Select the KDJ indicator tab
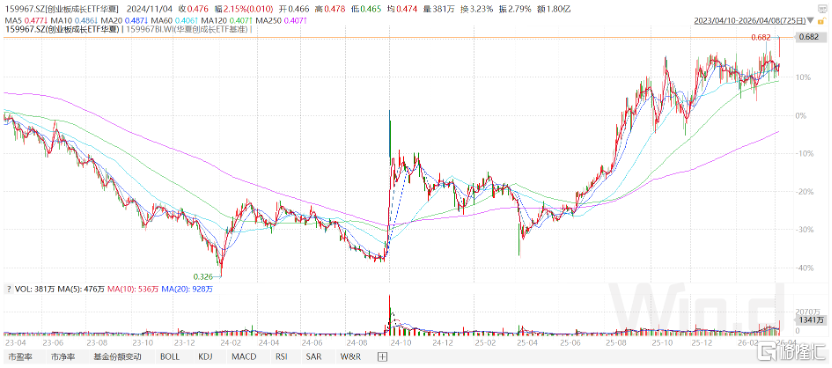 coord(205,357)
